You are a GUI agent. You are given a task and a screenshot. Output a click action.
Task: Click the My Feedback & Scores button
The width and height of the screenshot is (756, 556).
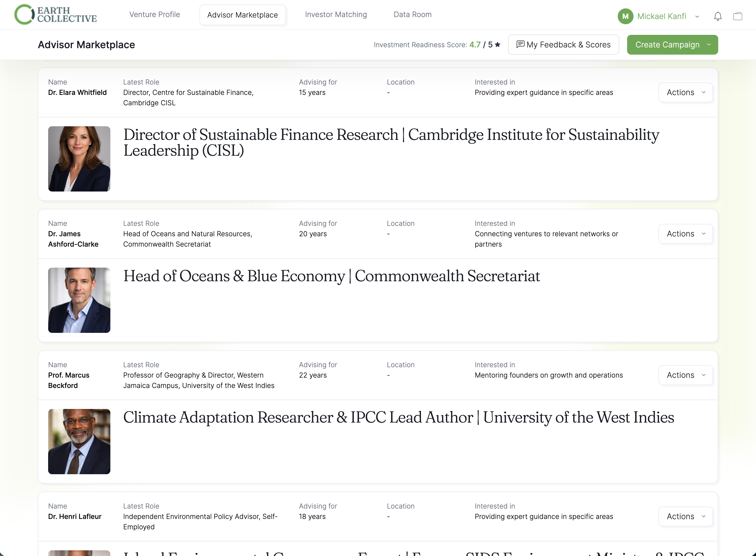click(x=563, y=44)
